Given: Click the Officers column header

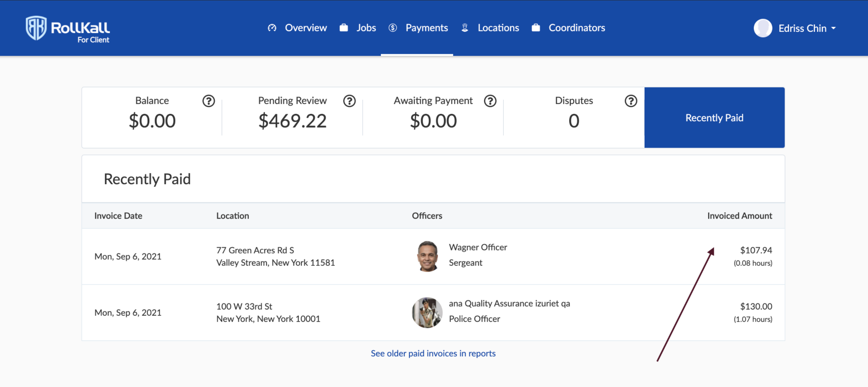Looking at the screenshot, I should (x=427, y=216).
